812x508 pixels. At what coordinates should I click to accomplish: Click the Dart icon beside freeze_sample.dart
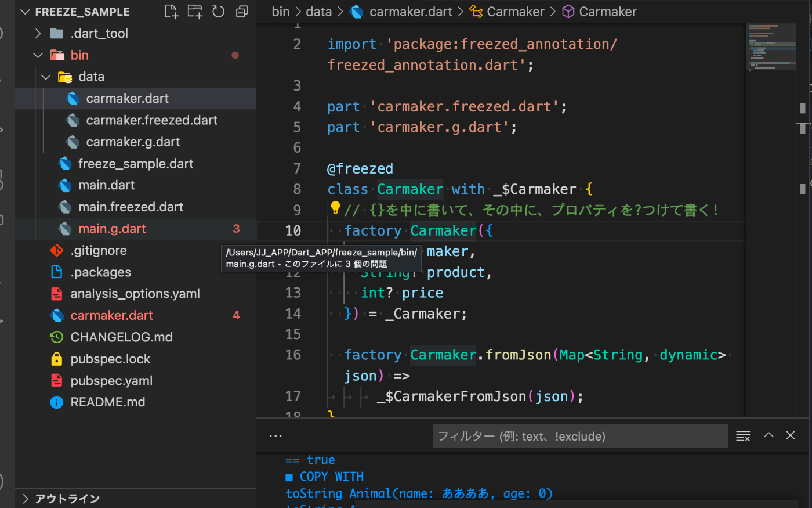[65, 164]
